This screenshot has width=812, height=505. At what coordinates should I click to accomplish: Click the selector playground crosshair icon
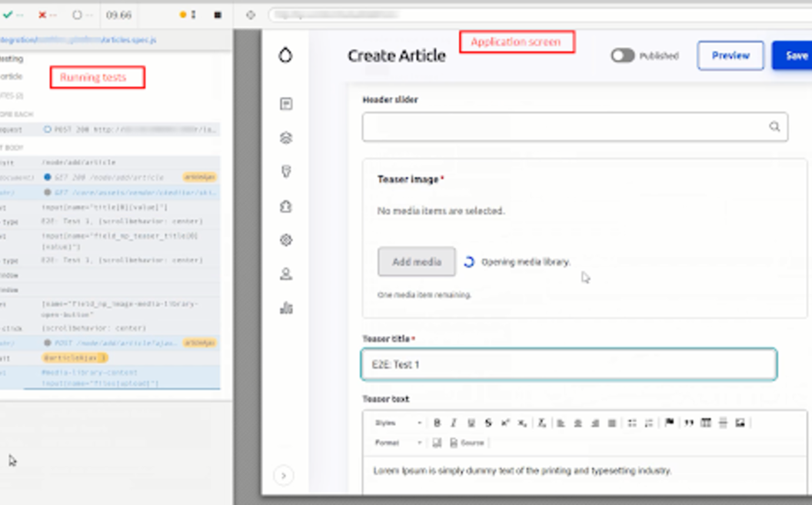(x=251, y=15)
